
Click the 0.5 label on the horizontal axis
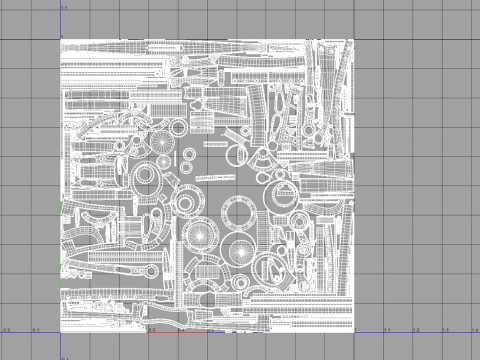tap(210, 330)
